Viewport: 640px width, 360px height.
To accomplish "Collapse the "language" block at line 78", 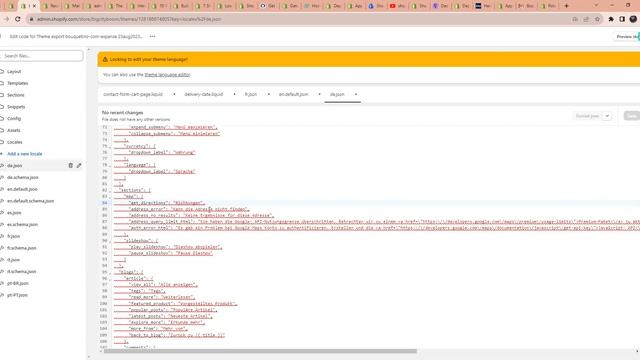I will pos(110,165).
